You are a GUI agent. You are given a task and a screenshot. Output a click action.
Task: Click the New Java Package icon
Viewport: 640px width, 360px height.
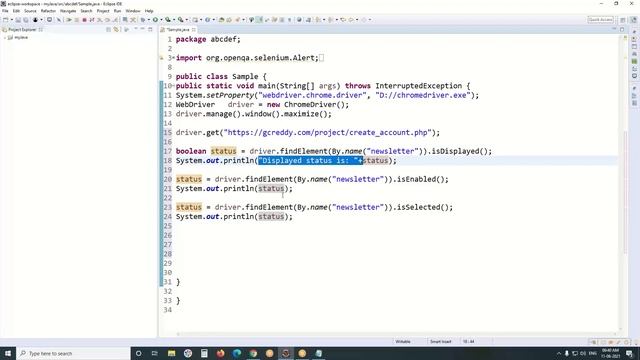[196, 20]
